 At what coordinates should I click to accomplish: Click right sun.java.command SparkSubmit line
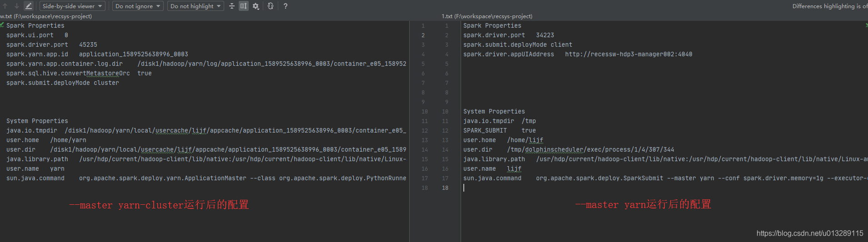[666, 178]
